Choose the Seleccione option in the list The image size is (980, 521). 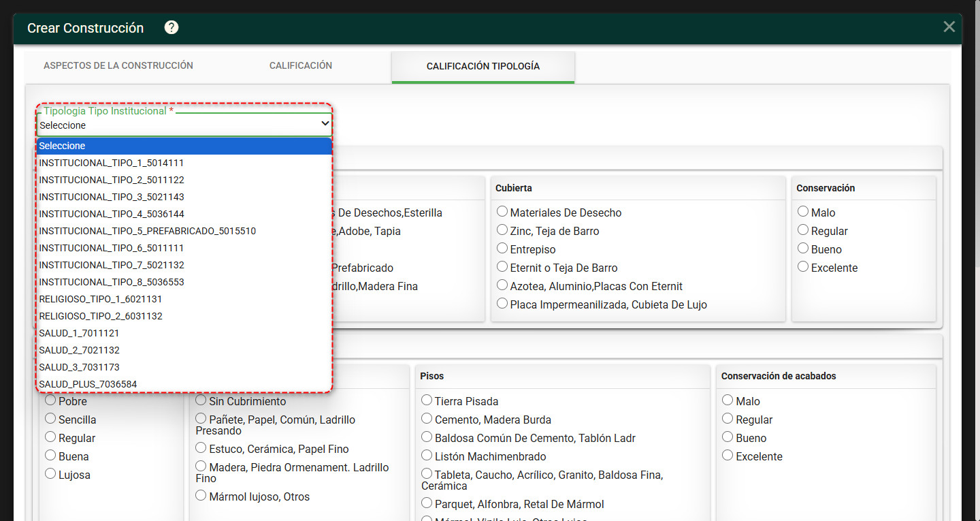coord(184,146)
